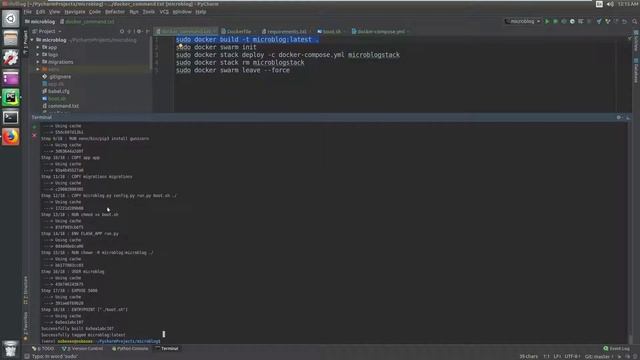Viewport: 640px width, 360px height.
Task: Open the Files manager in the dock
Action: click(x=11, y=38)
